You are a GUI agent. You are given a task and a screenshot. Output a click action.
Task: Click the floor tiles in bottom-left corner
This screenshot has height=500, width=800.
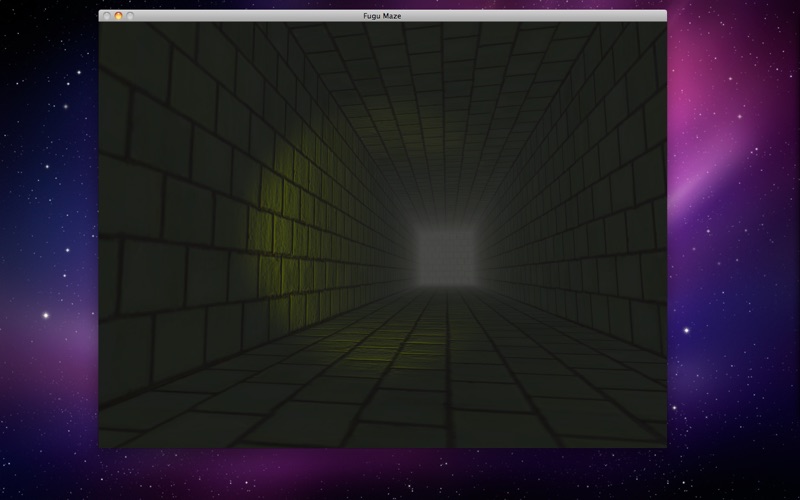click(x=153, y=423)
